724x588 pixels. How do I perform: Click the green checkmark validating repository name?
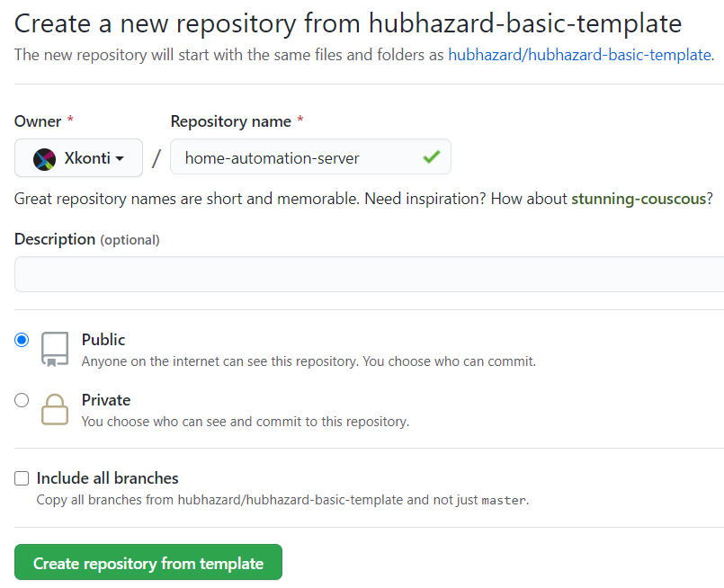point(431,156)
